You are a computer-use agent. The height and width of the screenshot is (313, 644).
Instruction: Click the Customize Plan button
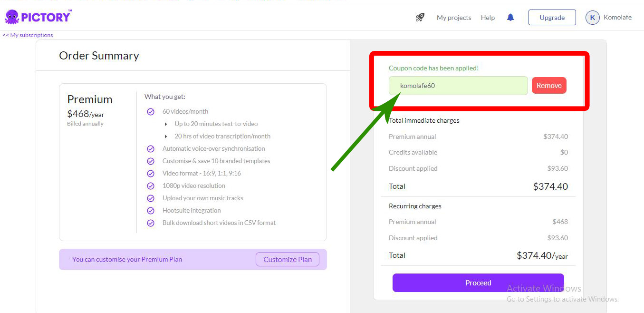[288, 259]
